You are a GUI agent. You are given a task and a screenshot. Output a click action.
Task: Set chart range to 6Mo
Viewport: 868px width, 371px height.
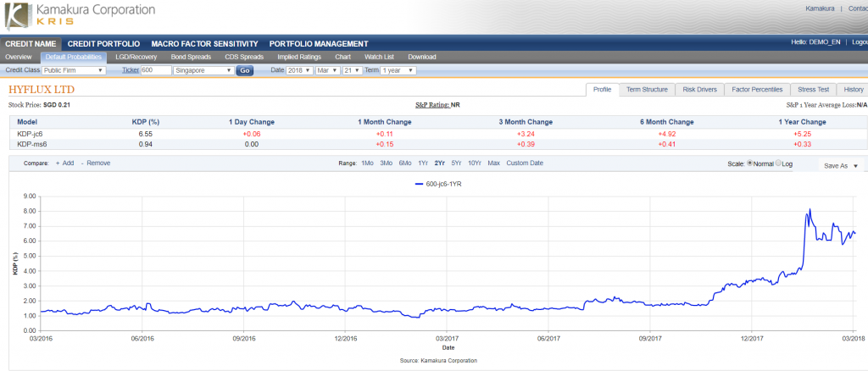tap(405, 163)
